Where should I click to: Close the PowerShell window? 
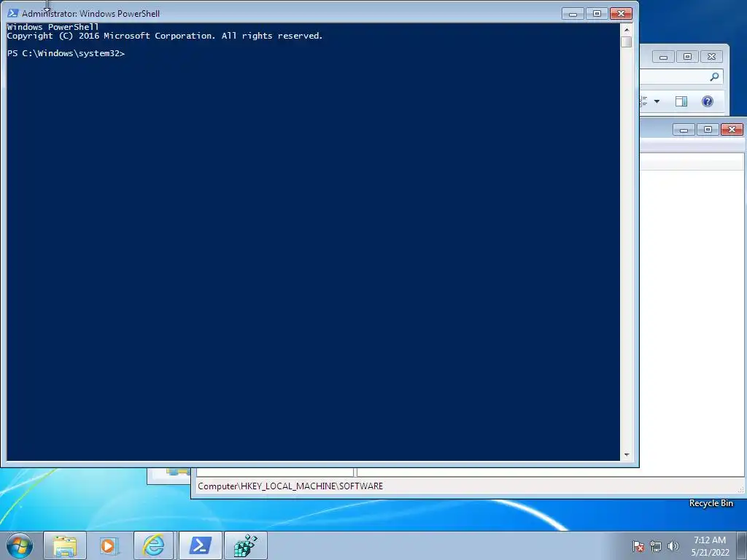(x=622, y=14)
